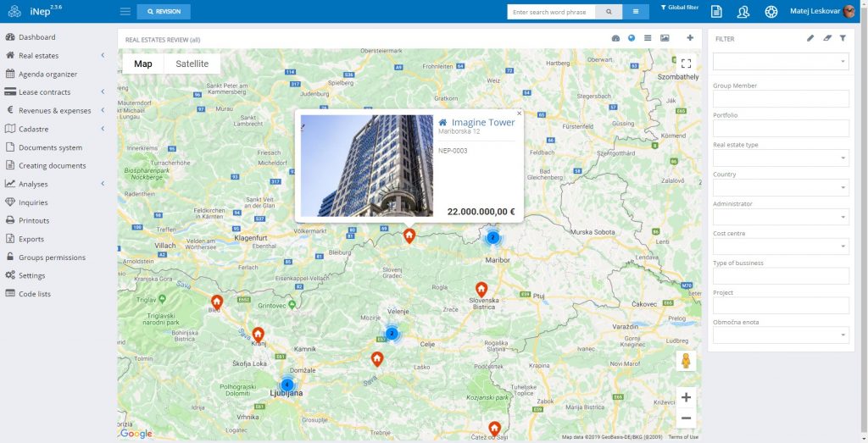This screenshot has width=868, height=443.
Task: Open the Inquiries section
Action: click(x=26, y=202)
